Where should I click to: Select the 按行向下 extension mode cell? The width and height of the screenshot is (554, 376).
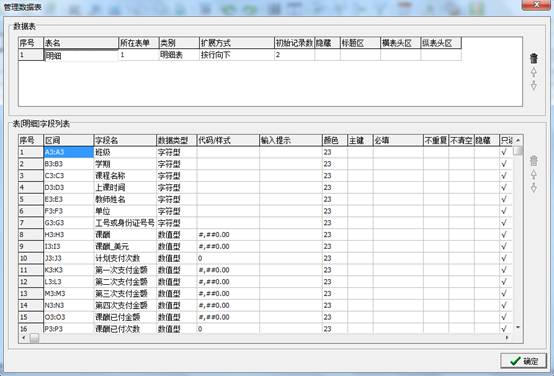coord(237,55)
